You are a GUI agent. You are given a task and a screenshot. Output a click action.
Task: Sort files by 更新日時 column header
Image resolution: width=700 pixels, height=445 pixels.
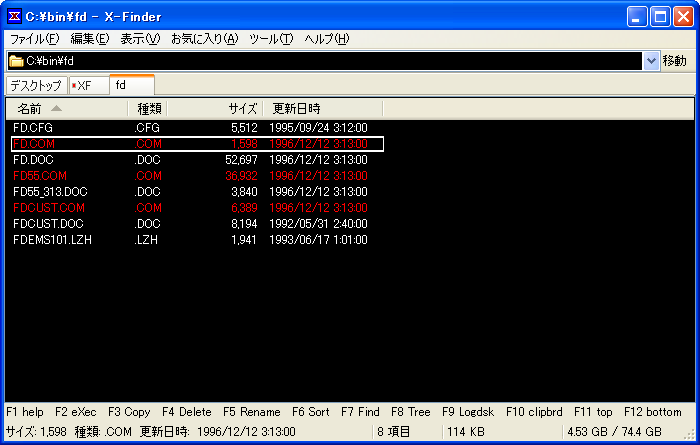pyautogui.click(x=297, y=108)
